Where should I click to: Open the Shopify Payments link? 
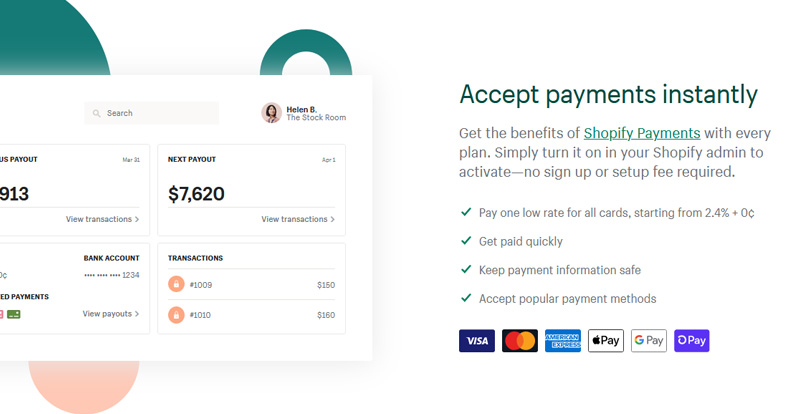[x=642, y=133]
